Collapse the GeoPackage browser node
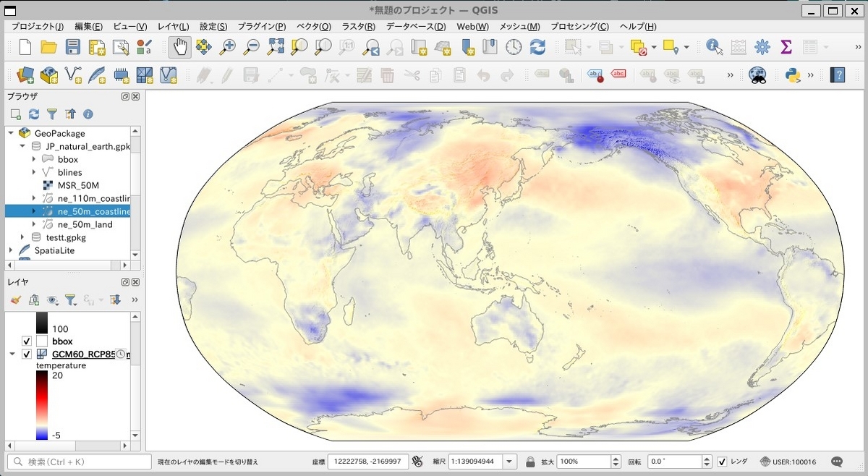The image size is (868, 476). pyautogui.click(x=11, y=133)
